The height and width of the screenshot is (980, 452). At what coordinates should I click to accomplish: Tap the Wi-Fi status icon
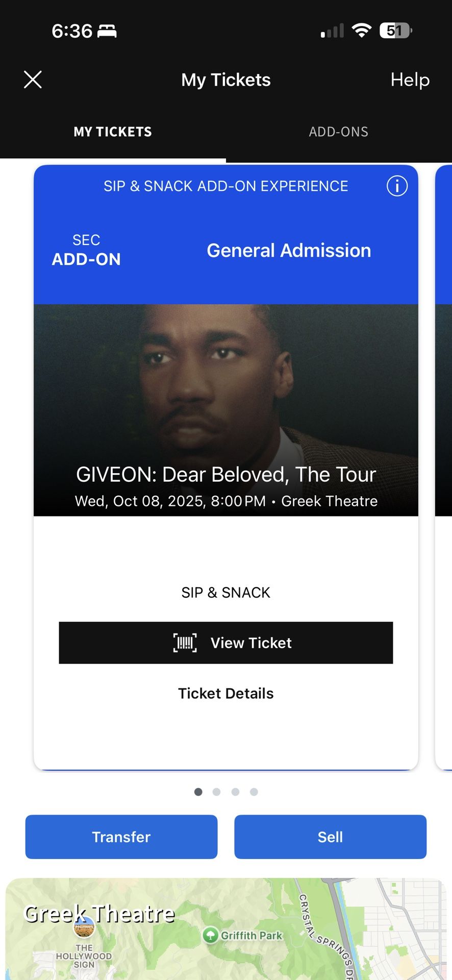pos(361,31)
